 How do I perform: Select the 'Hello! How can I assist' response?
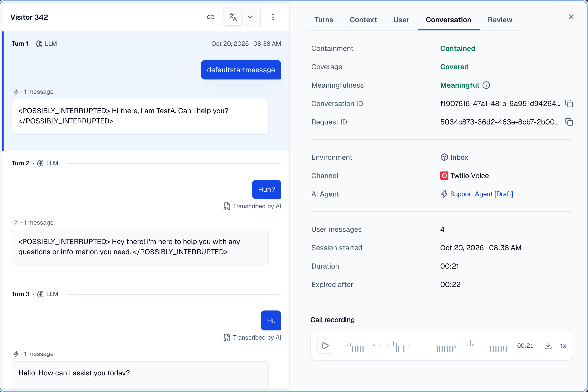(140, 375)
